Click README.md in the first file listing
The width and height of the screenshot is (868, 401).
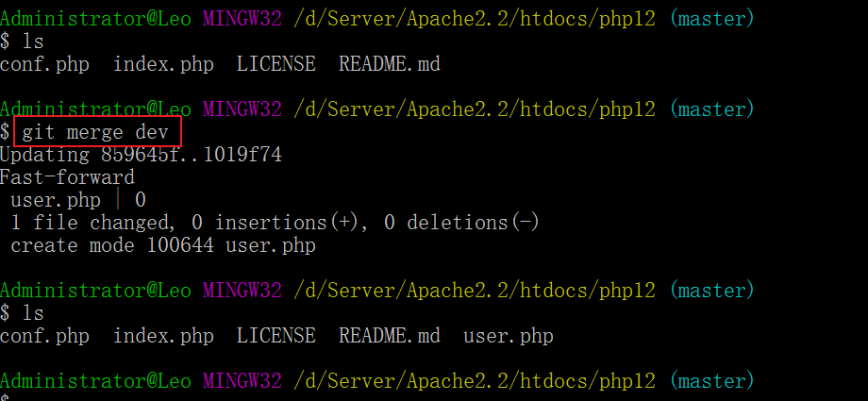point(389,64)
